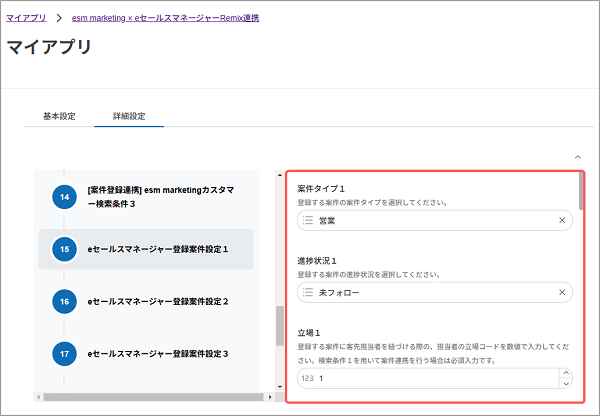This screenshot has height=416, width=600.
Task: Click step 15 circle icon
Action: pyautogui.click(x=64, y=249)
